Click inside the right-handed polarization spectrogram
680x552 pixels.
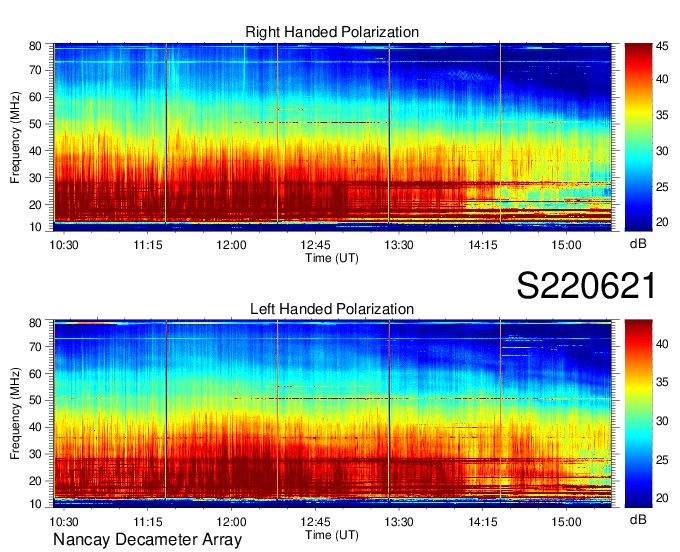(333, 137)
